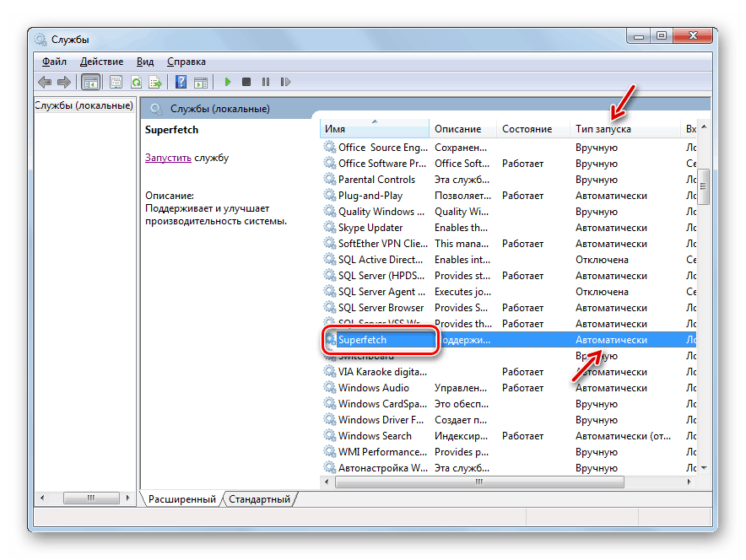Stop the service with the square button

point(246,83)
